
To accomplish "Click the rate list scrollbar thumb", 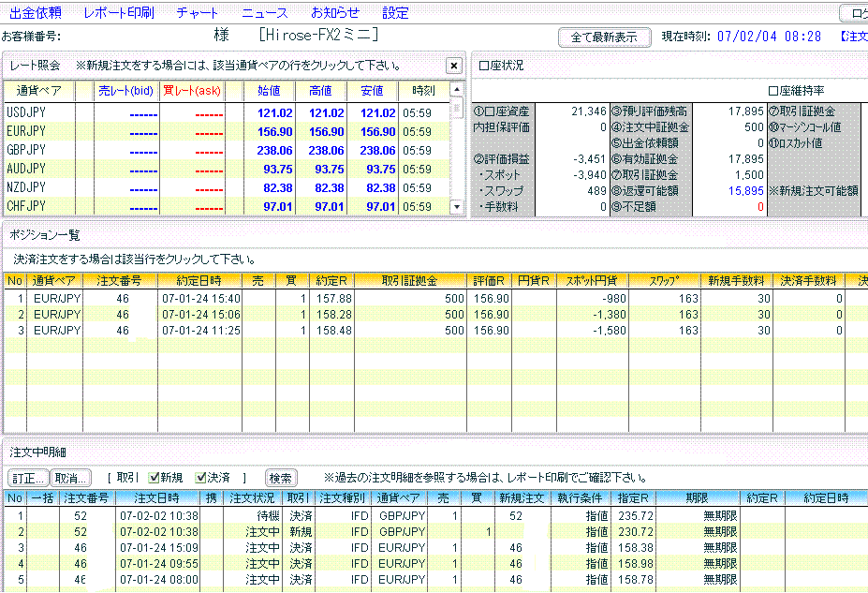I will (x=457, y=106).
